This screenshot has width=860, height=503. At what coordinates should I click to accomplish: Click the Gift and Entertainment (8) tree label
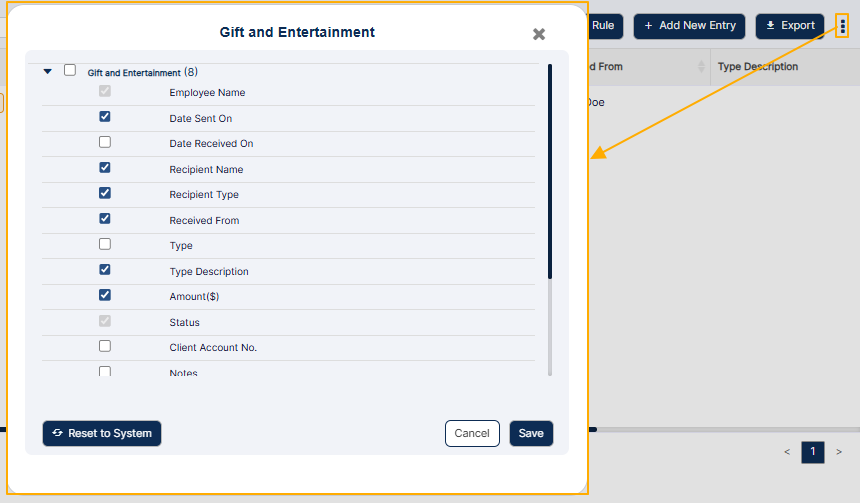click(x=143, y=72)
